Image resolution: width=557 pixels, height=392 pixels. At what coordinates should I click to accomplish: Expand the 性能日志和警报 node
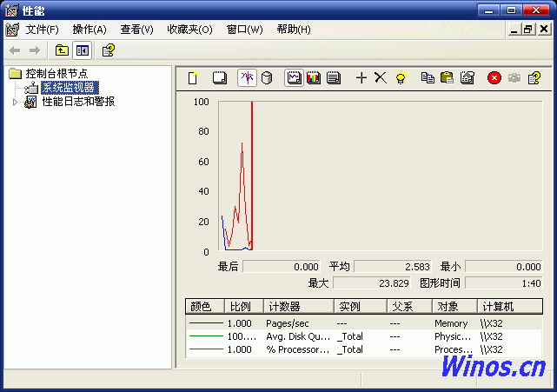(x=15, y=102)
